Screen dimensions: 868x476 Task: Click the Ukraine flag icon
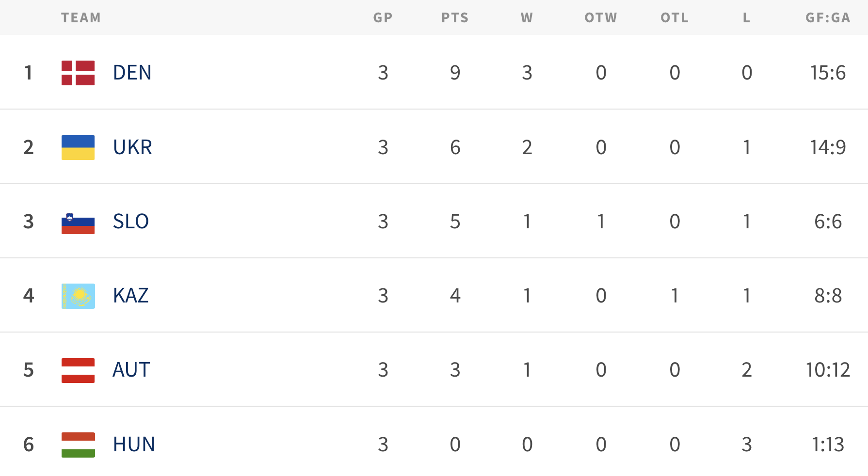(x=78, y=147)
